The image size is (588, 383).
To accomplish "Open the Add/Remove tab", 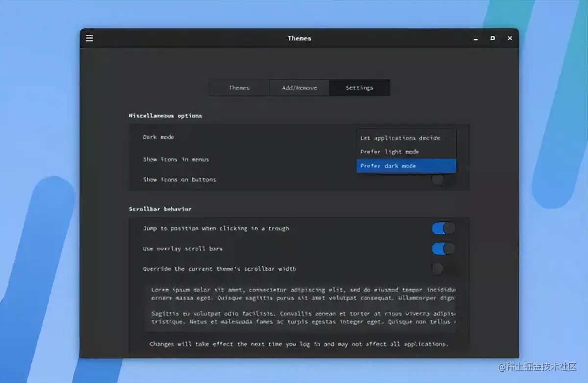I will [299, 88].
